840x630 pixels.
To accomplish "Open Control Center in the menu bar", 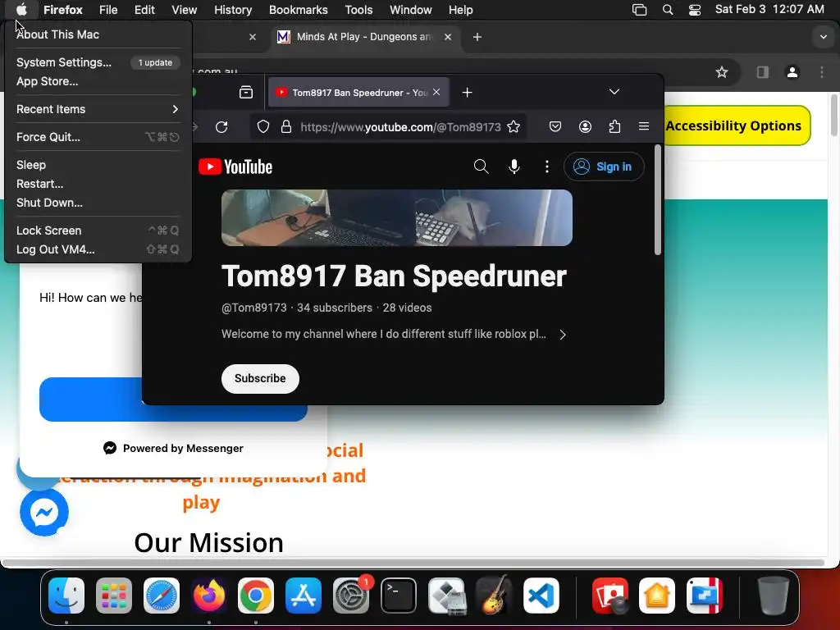I will pyautogui.click(x=694, y=10).
